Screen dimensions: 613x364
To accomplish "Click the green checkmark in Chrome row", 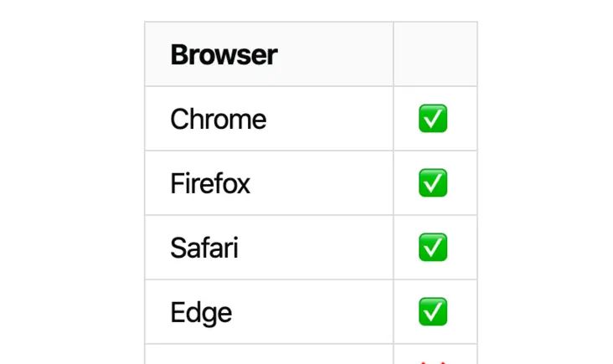I will [433, 119].
